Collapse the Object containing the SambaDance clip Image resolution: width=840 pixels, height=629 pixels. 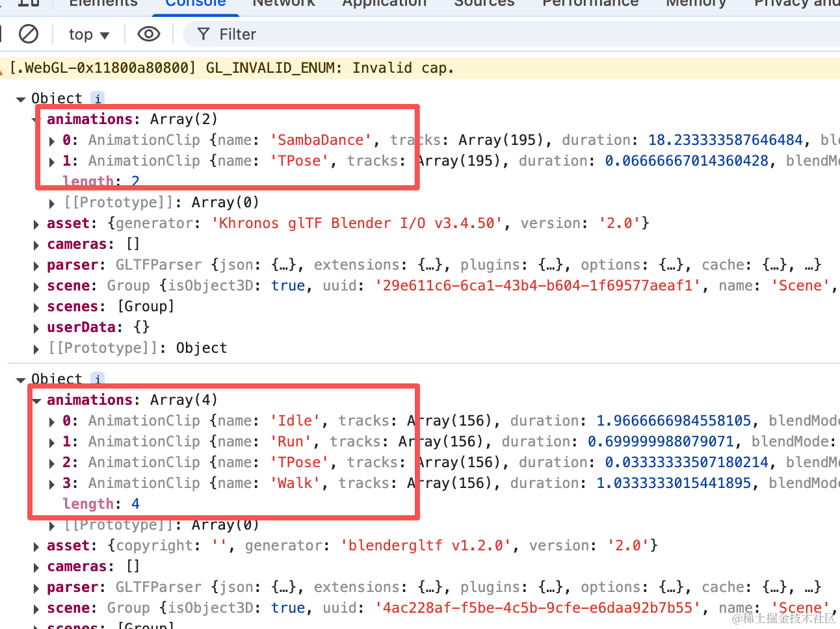coord(20,99)
